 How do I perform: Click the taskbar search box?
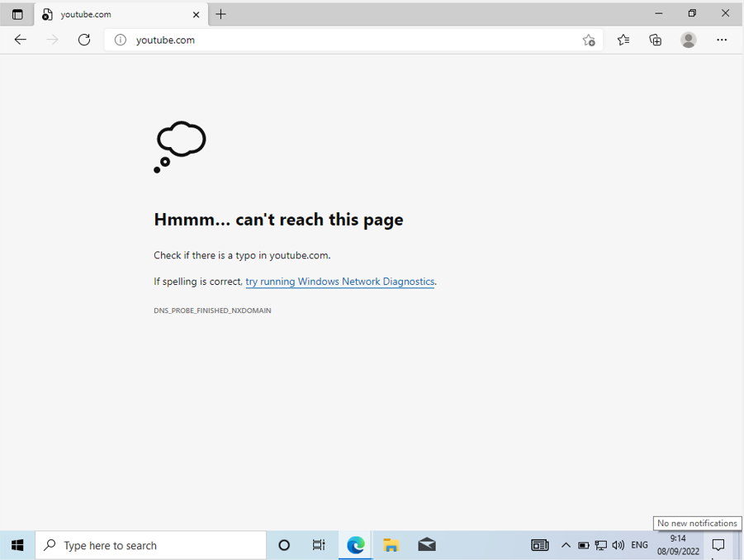click(x=151, y=545)
